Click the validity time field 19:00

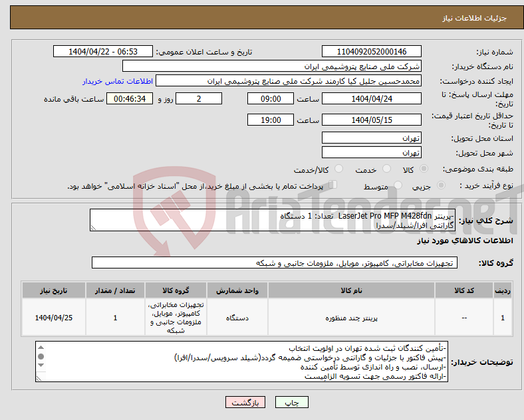271,120
